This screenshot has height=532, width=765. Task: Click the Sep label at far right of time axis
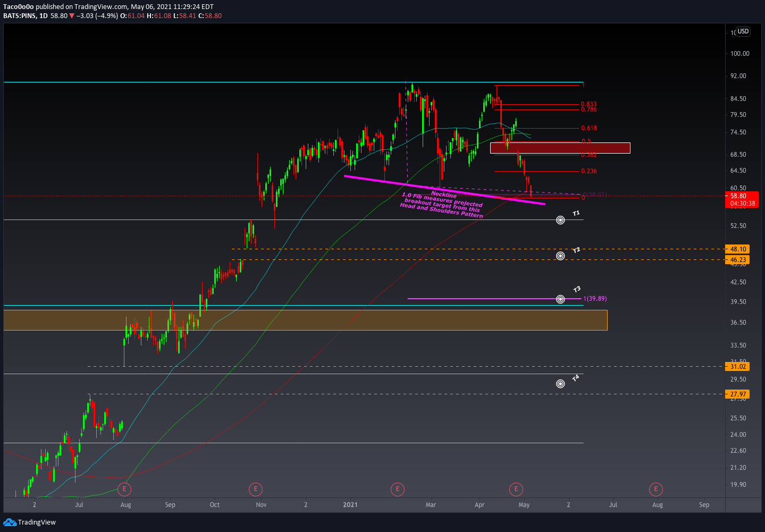coord(704,505)
